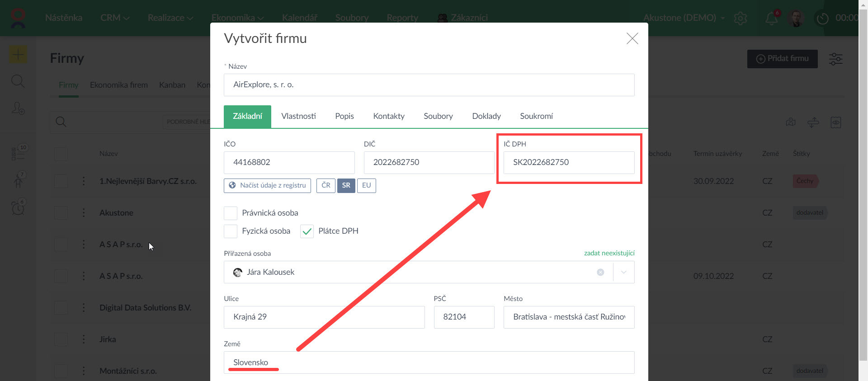
Task: Open the Kontakty tab
Action: coord(389,116)
